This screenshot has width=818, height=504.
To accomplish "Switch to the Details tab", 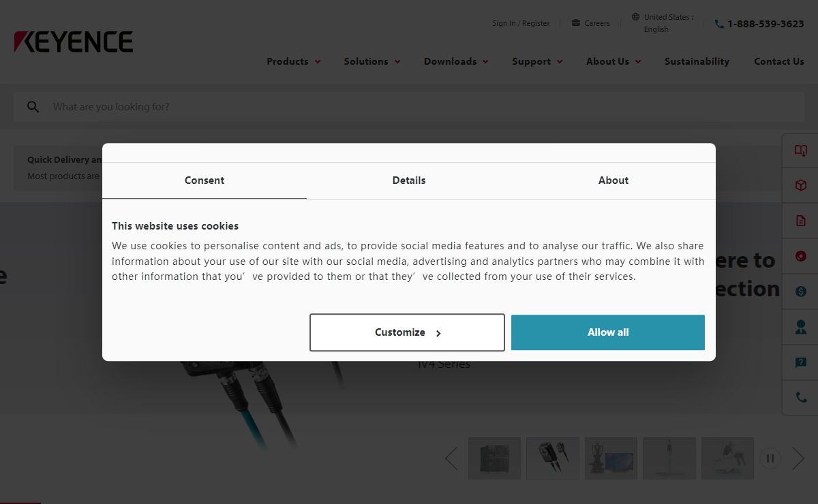I will pyautogui.click(x=409, y=180).
